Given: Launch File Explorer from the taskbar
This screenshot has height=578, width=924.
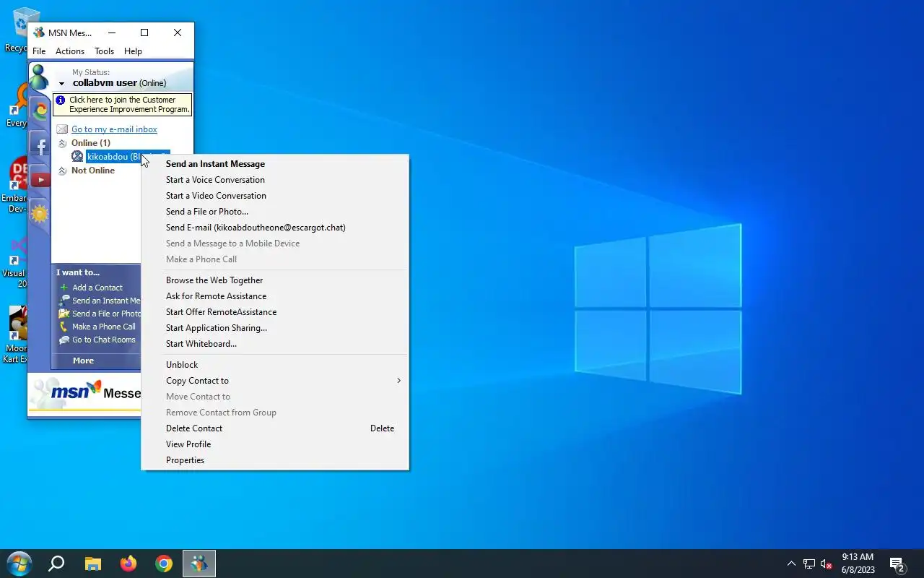Looking at the screenshot, I should pos(93,564).
